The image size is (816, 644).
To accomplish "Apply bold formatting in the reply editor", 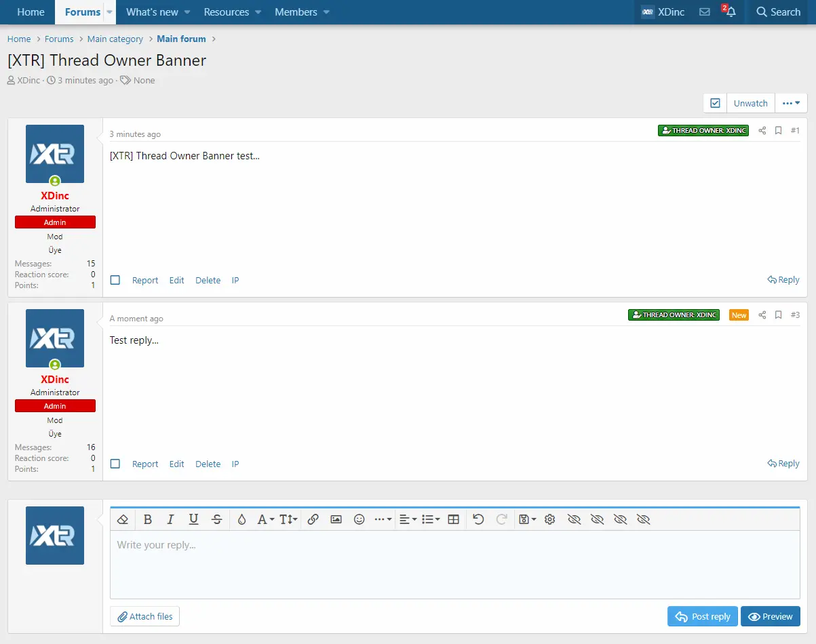I will 148,519.
